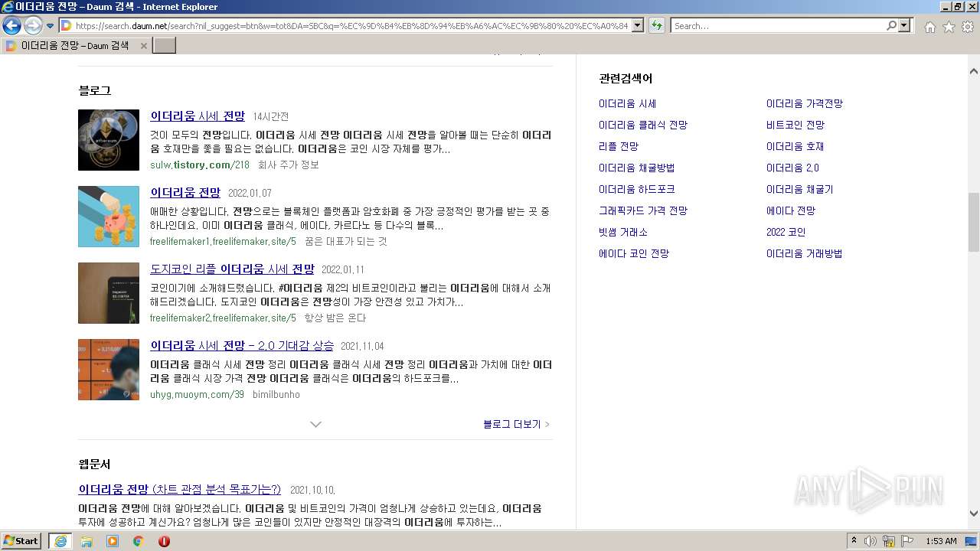Open the network status tray icon

point(888,541)
